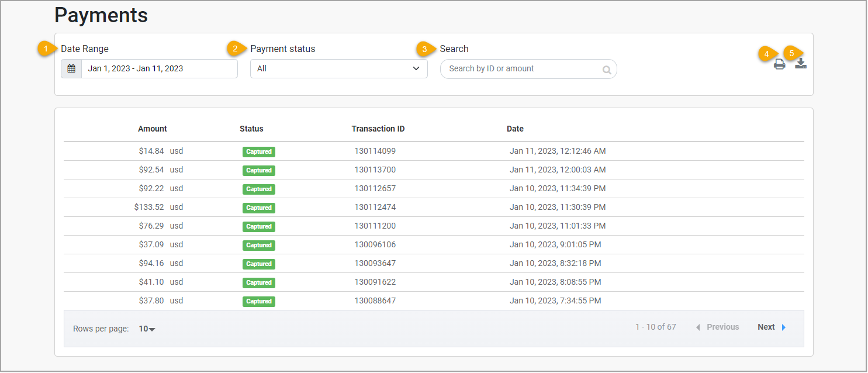Image resolution: width=868 pixels, height=373 pixels.
Task: Open the Payment status dropdown showing All
Action: coord(339,68)
